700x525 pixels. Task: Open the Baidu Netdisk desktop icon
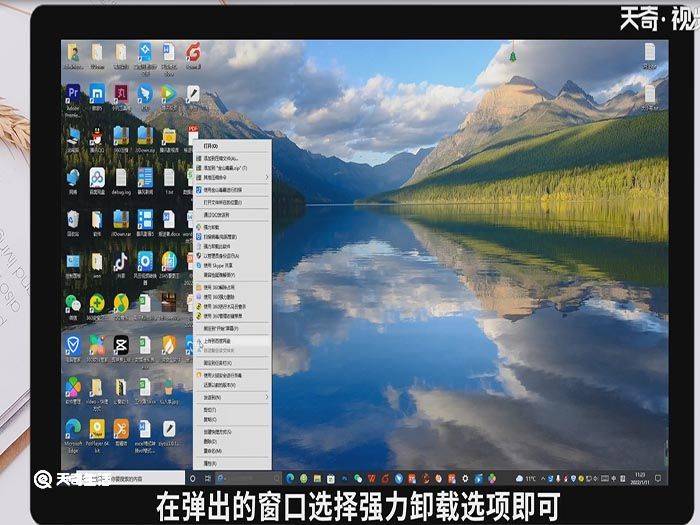[97, 177]
